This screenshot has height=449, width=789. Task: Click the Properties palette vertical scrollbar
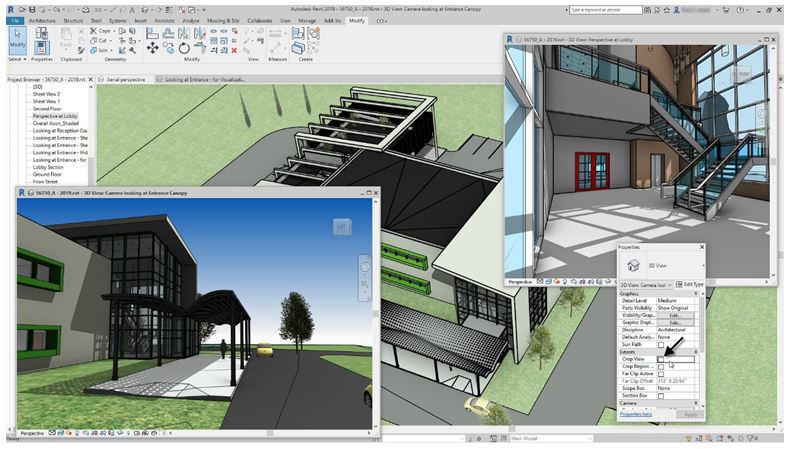(702, 348)
